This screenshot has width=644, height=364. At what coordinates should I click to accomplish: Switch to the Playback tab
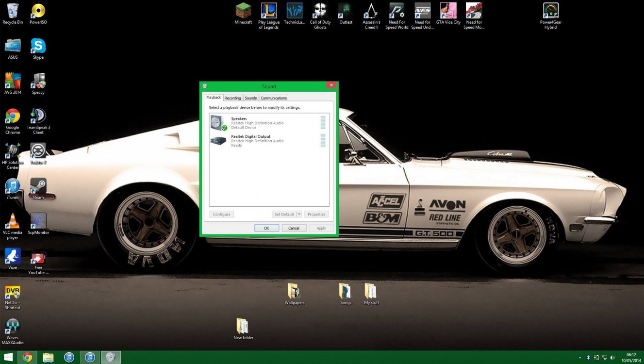pos(214,98)
